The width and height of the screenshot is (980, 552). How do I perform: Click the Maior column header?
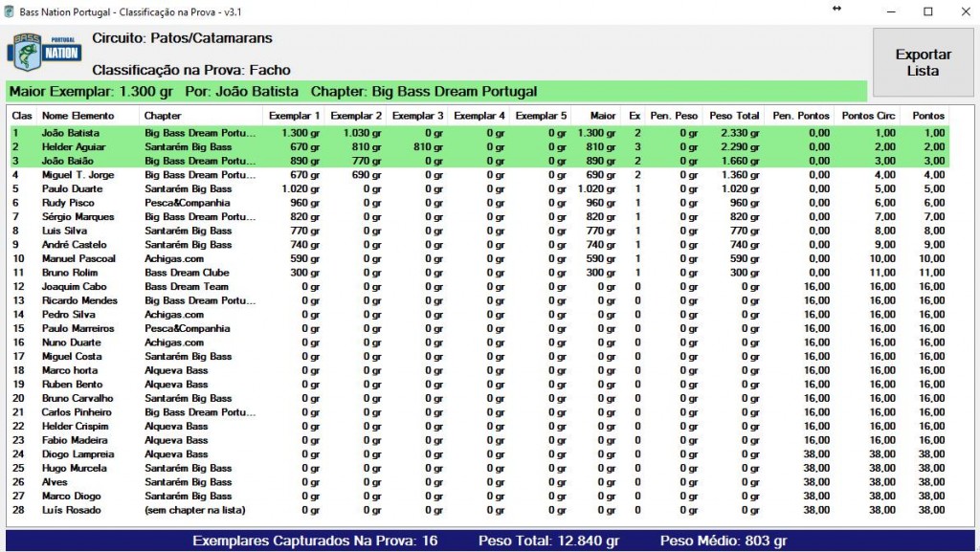pos(596,116)
